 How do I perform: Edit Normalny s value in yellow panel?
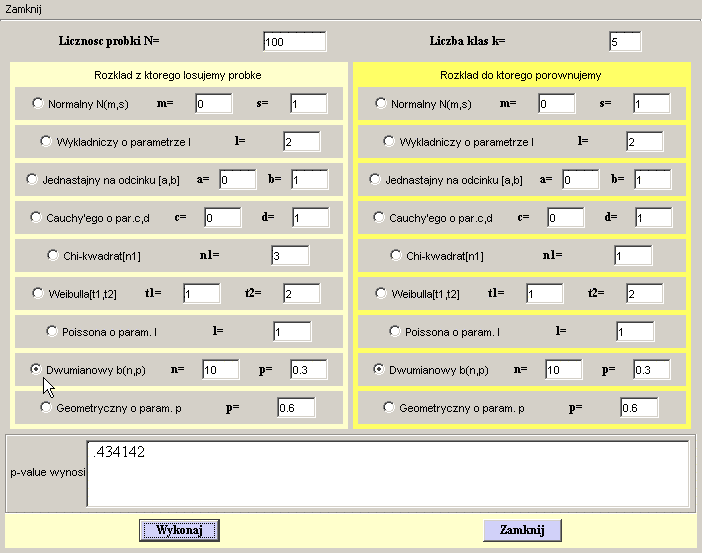(x=650, y=103)
